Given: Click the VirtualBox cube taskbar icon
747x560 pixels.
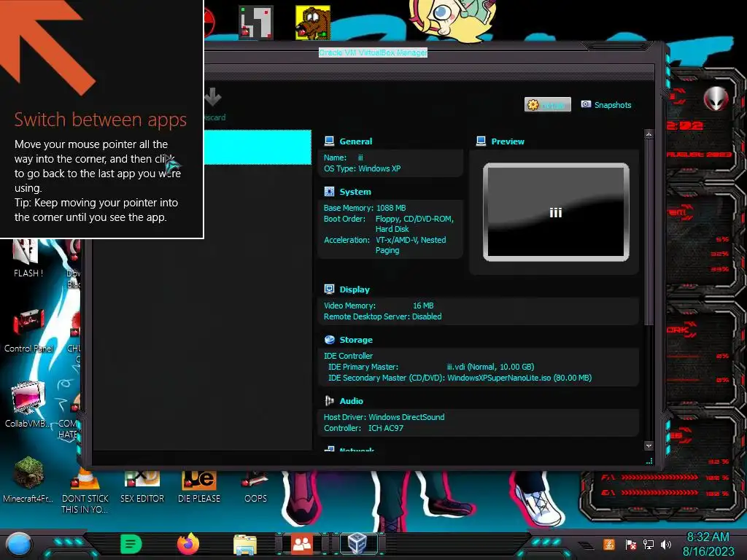Looking at the screenshot, I should [x=357, y=544].
